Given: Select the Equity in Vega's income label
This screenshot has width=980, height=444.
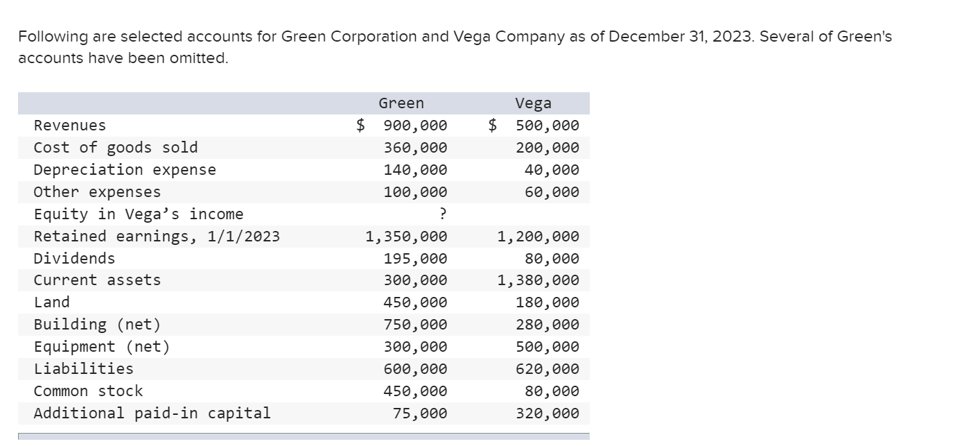Looking at the screenshot, I should click(x=139, y=214).
